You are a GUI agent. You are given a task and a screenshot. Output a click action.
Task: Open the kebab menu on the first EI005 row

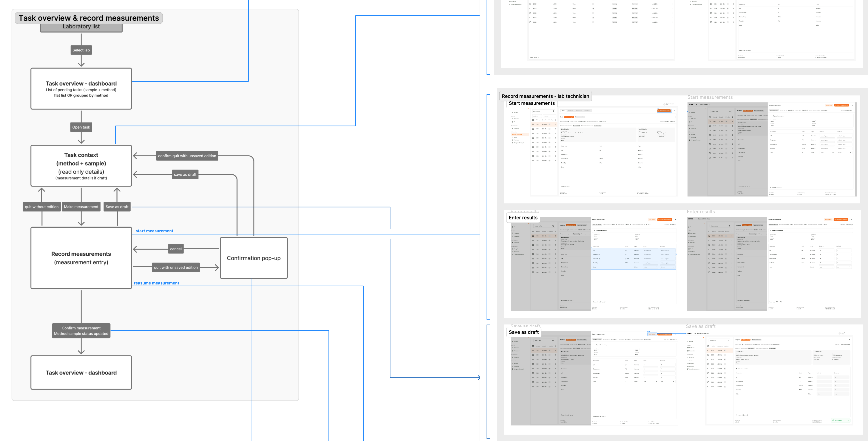(x=556, y=124)
